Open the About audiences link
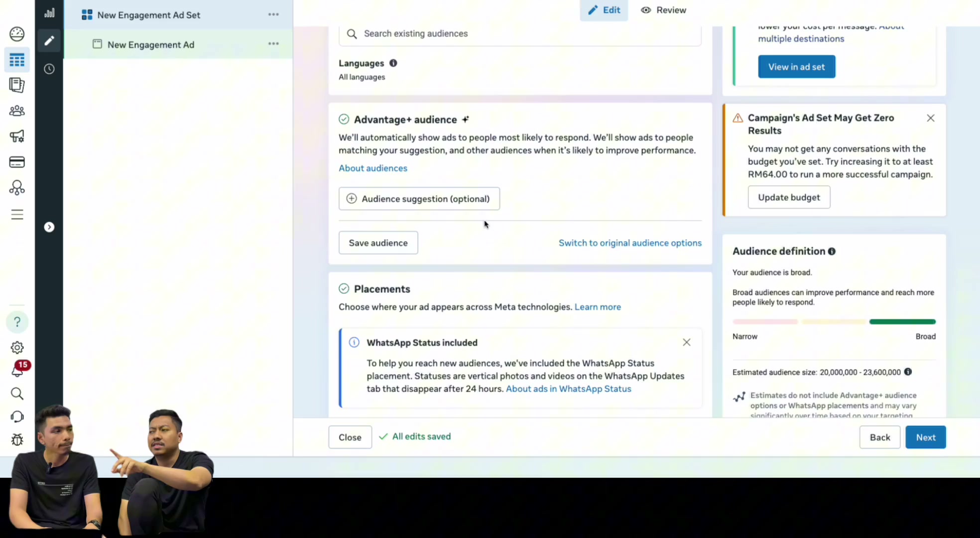Image resolution: width=980 pixels, height=538 pixels. point(373,168)
